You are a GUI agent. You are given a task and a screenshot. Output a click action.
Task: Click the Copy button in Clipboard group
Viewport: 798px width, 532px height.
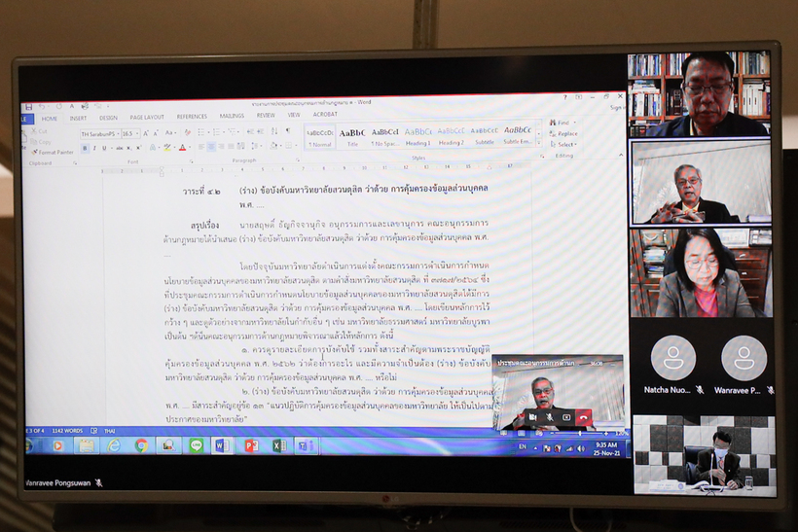pyautogui.click(x=41, y=142)
